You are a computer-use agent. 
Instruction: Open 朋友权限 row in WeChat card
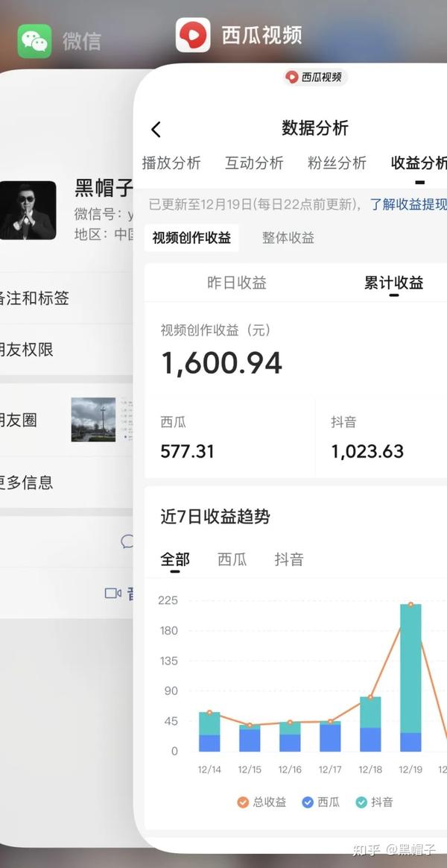click(66, 350)
